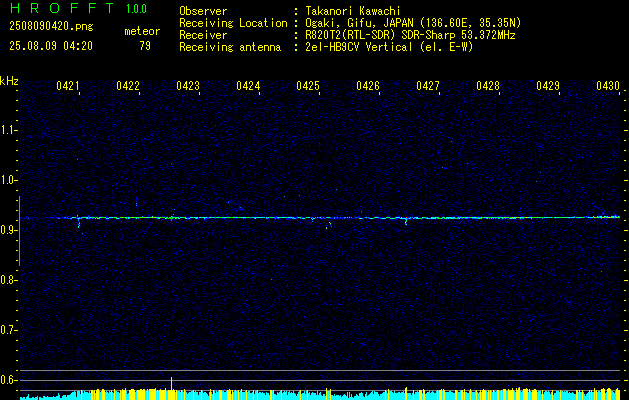Click the 0.7 kHz axis label

point(8,330)
